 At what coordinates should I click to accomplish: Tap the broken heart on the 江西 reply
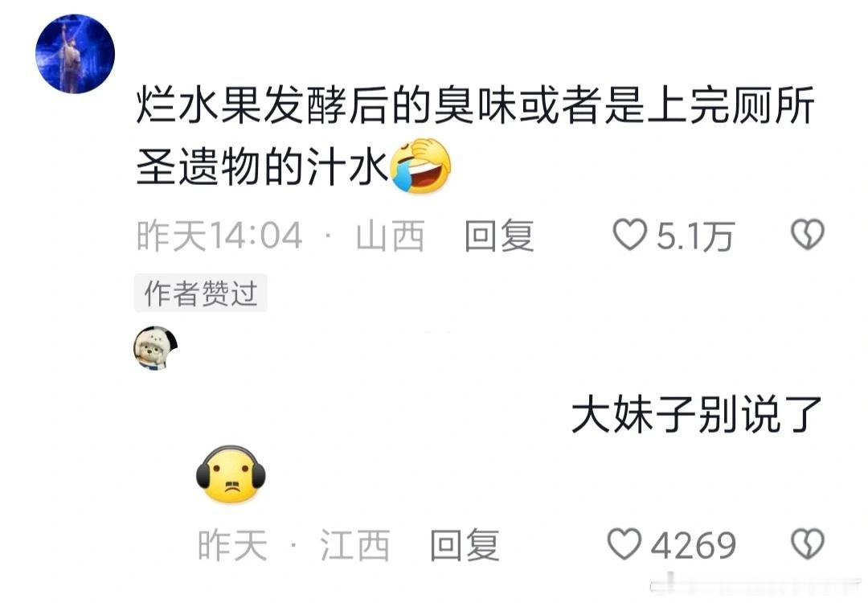pyautogui.click(x=808, y=544)
